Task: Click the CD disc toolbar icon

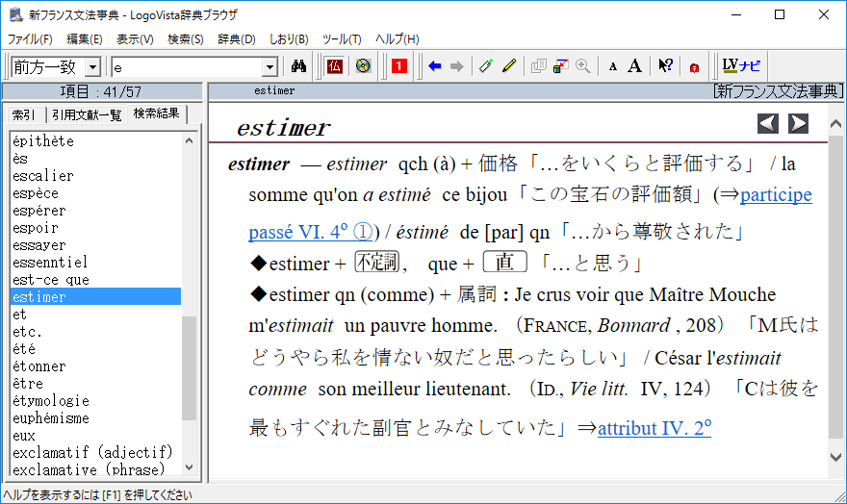Action: (362, 66)
